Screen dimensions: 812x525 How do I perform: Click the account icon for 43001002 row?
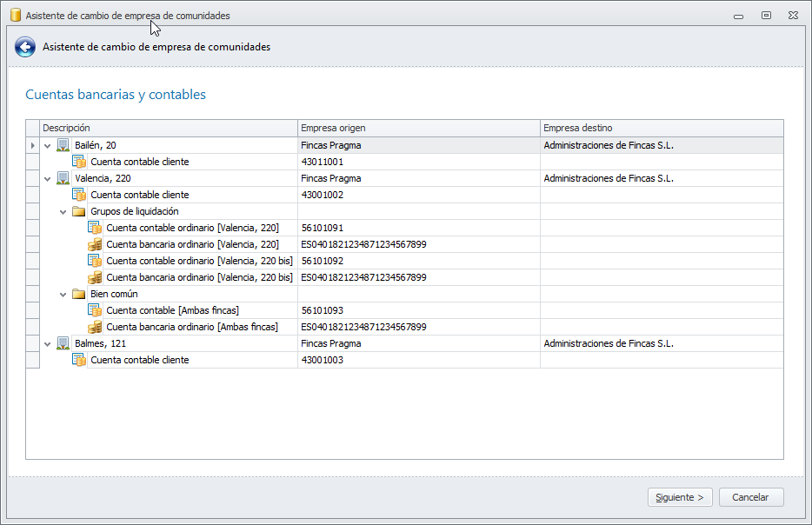tap(79, 196)
